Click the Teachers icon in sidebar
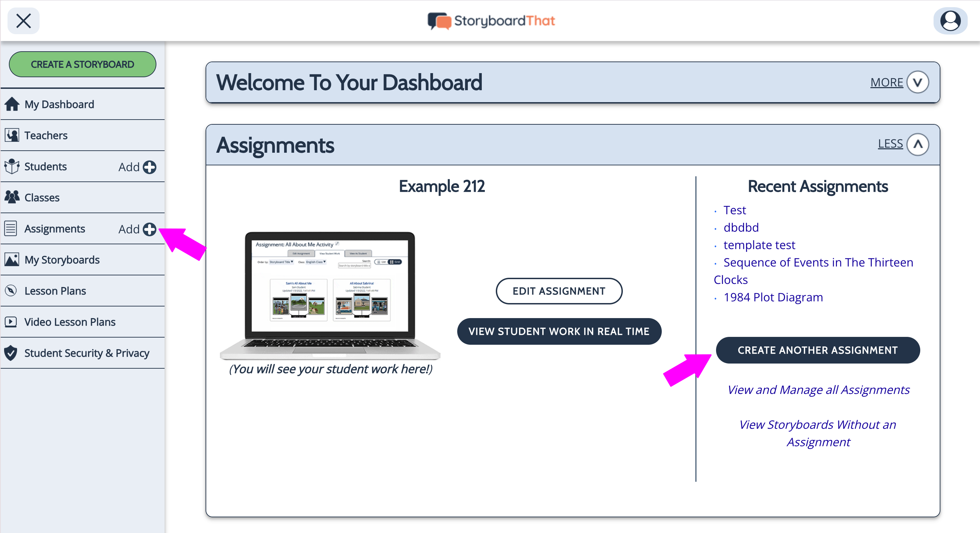Image resolution: width=980 pixels, height=533 pixels. (12, 135)
